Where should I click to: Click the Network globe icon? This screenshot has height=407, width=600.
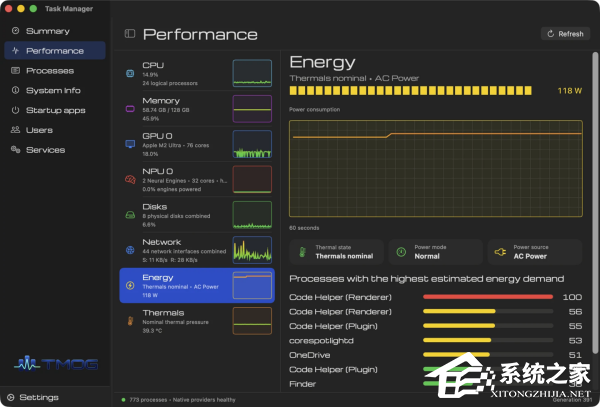pos(130,250)
